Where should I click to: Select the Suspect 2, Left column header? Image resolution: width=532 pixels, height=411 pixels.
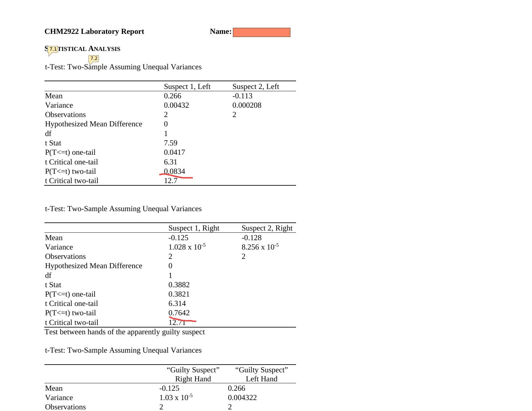coord(256,86)
